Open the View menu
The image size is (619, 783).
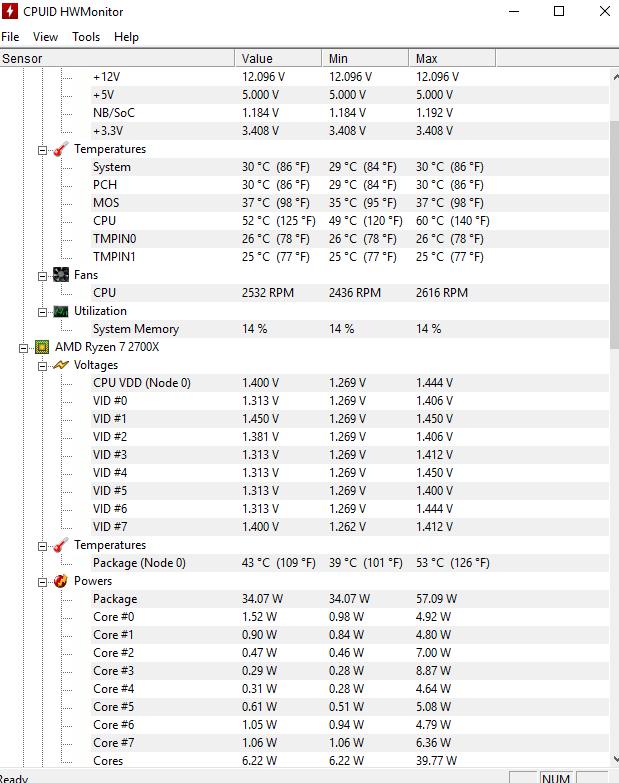46,37
